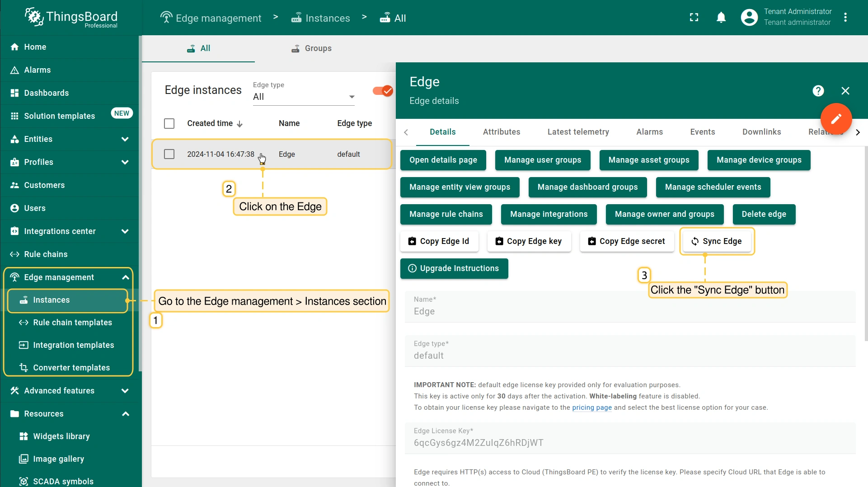The height and width of the screenshot is (487, 868).
Task: Follow the pricing page link
Action: click(x=591, y=407)
